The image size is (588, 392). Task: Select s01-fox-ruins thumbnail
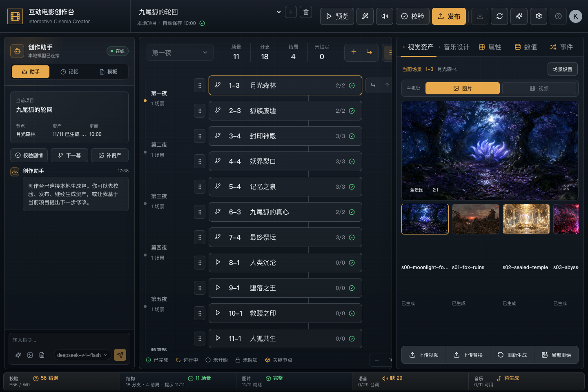coord(476,219)
